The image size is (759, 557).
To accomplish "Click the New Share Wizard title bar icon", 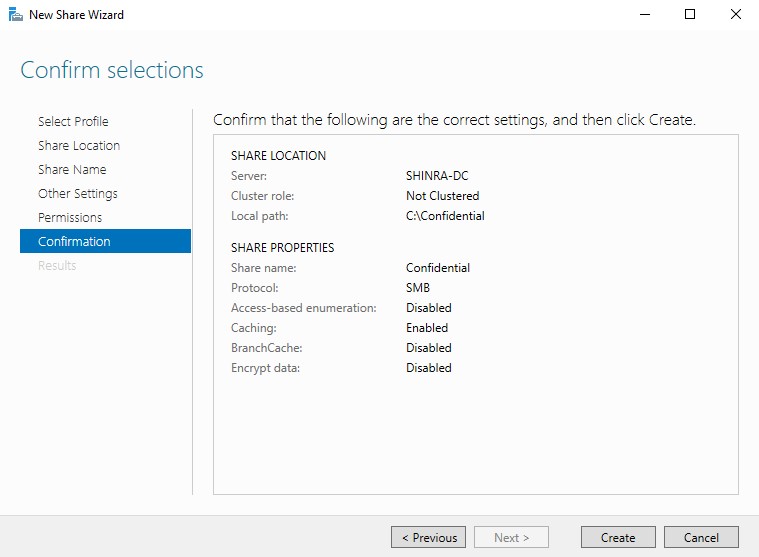I will point(15,15).
